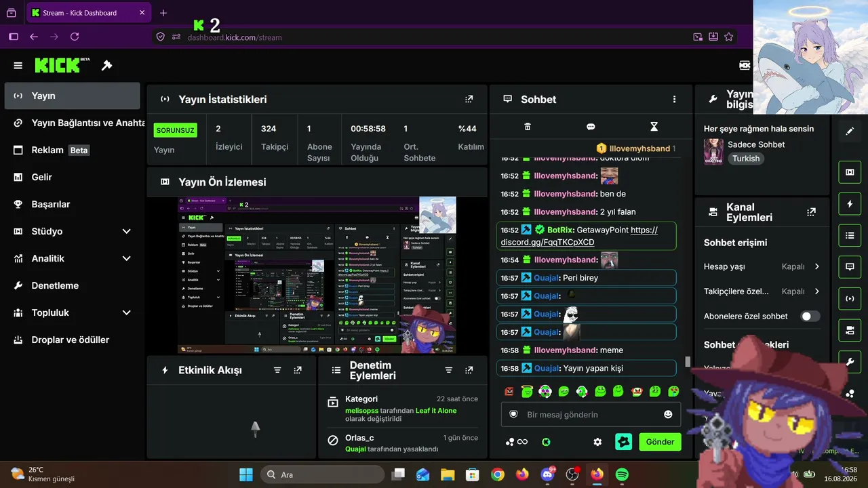Click the speech bubble icon in the chat toolbar

click(591, 127)
